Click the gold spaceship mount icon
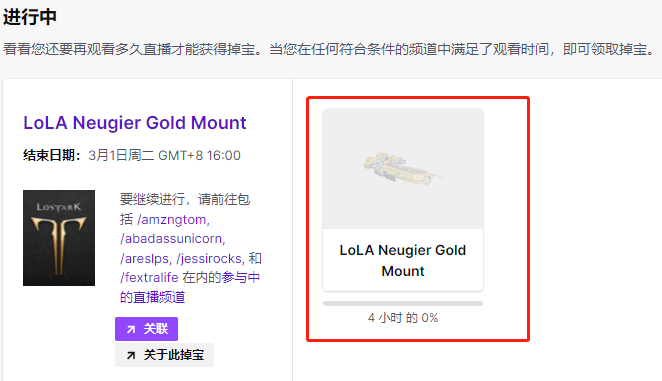The width and height of the screenshot is (662, 381). (401, 168)
